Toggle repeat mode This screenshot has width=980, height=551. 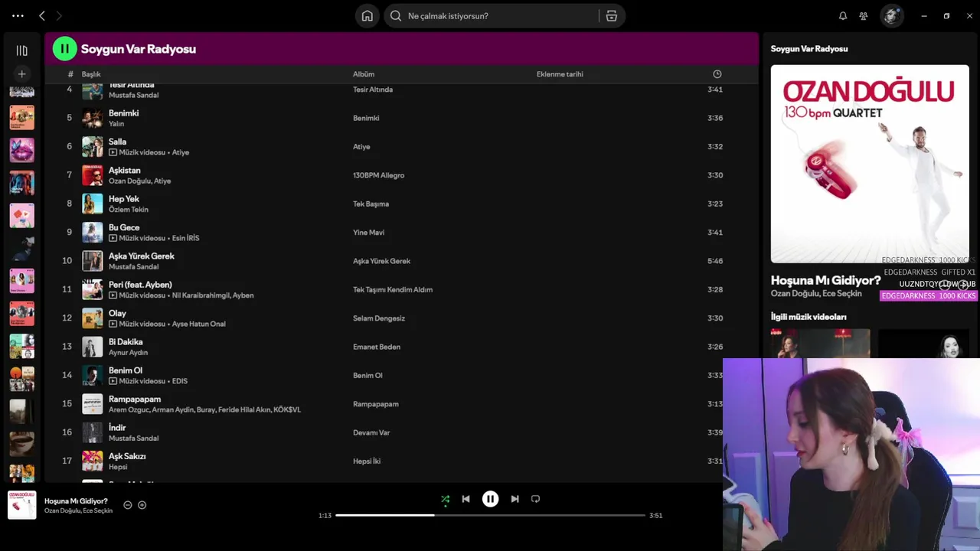click(535, 499)
